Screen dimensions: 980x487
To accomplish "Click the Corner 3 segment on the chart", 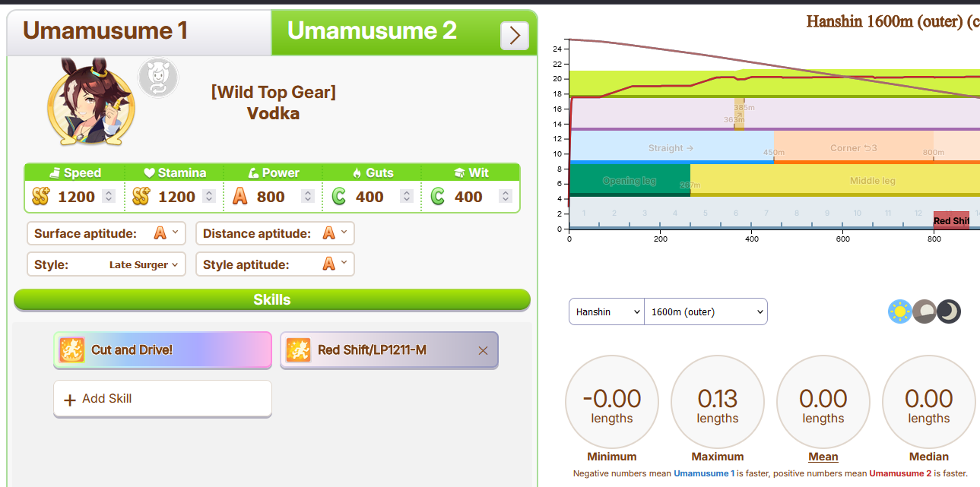I will point(854,147).
